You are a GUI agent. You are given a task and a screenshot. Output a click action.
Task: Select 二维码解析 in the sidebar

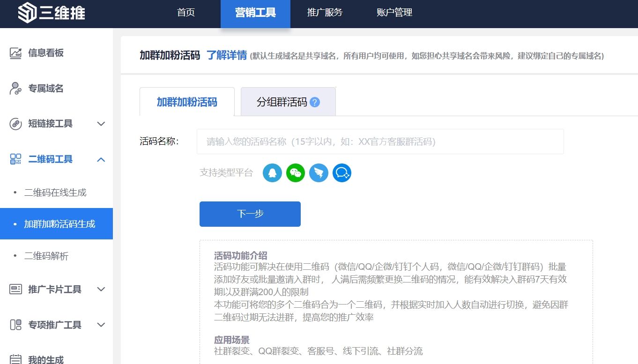[46, 256]
